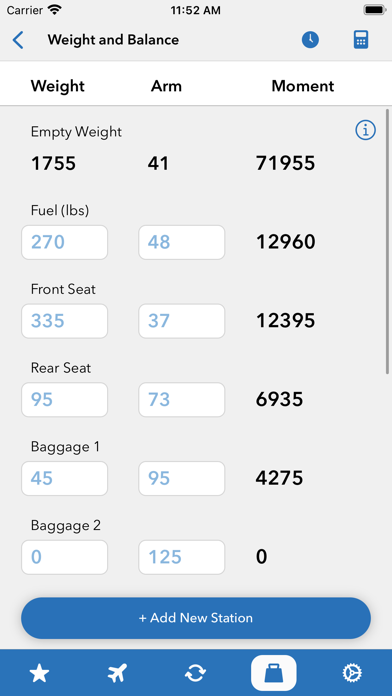The width and height of the screenshot is (392, 696).
Task: Open the calculator icon
Action: [x=361, y=40]
